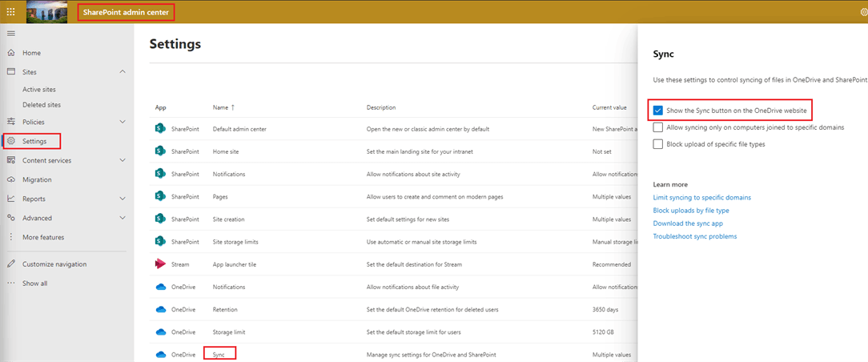868x362 pixels.
Task: Click the Stream app icon
Action: pyautogui.click(x=160, y=263)
